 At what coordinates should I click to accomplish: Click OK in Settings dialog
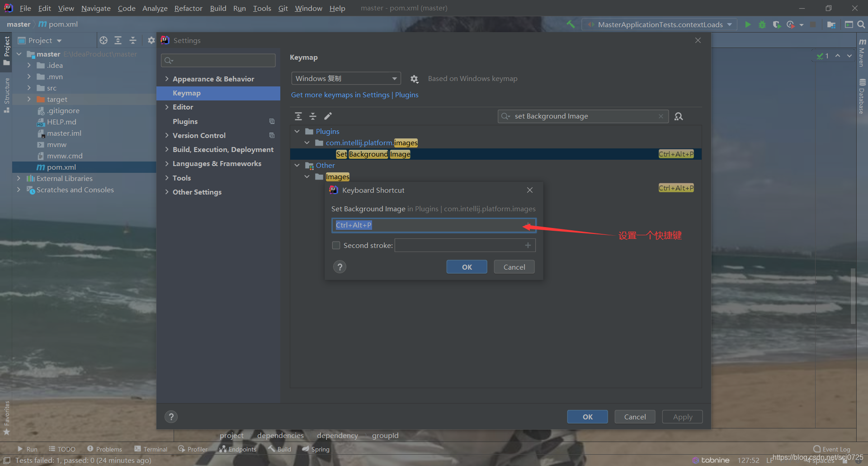(588, 417)
